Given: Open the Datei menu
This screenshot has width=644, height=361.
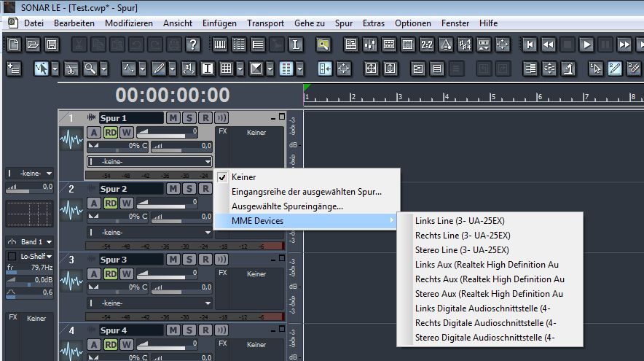Looking at the screenshot, I should pos(34,23).
